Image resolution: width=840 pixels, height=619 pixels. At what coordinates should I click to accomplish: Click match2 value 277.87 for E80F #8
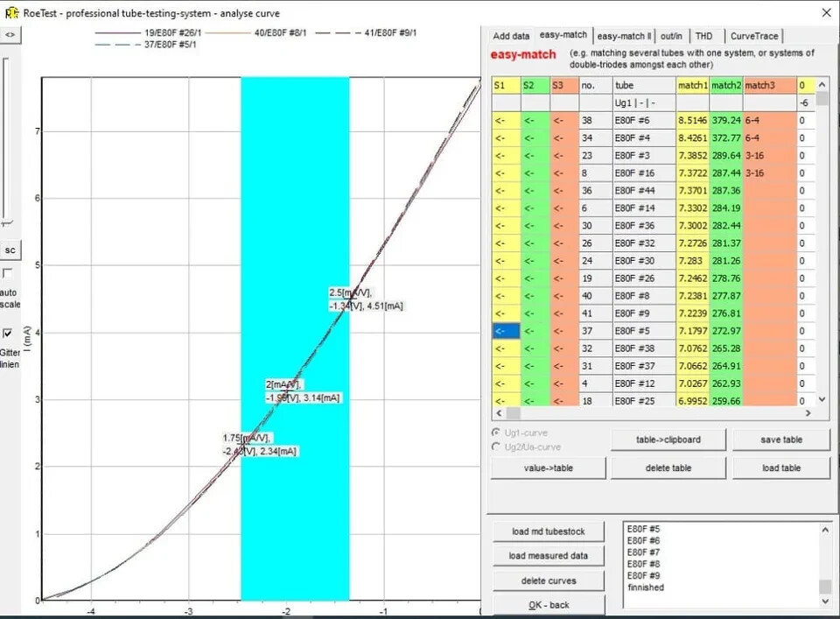(x=726, y=296)
